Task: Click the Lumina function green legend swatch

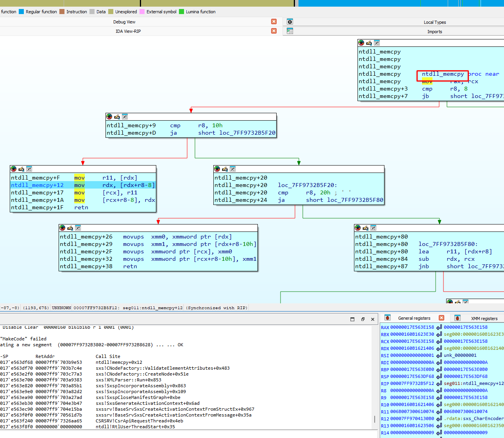Action: coord(182,12)
